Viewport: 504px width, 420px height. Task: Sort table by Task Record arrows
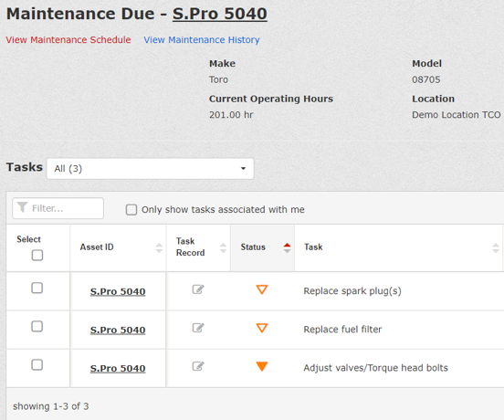(x=223, y=247)
